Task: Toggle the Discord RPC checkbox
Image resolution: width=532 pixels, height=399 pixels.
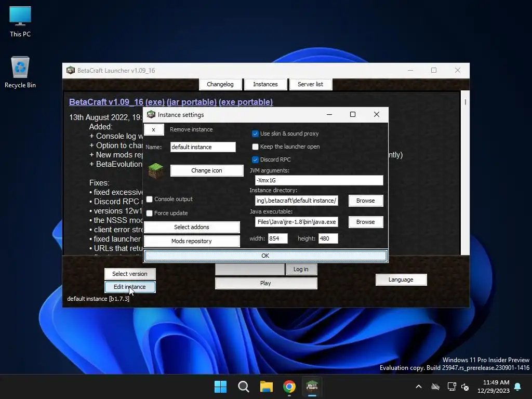Action: (255, 159)
